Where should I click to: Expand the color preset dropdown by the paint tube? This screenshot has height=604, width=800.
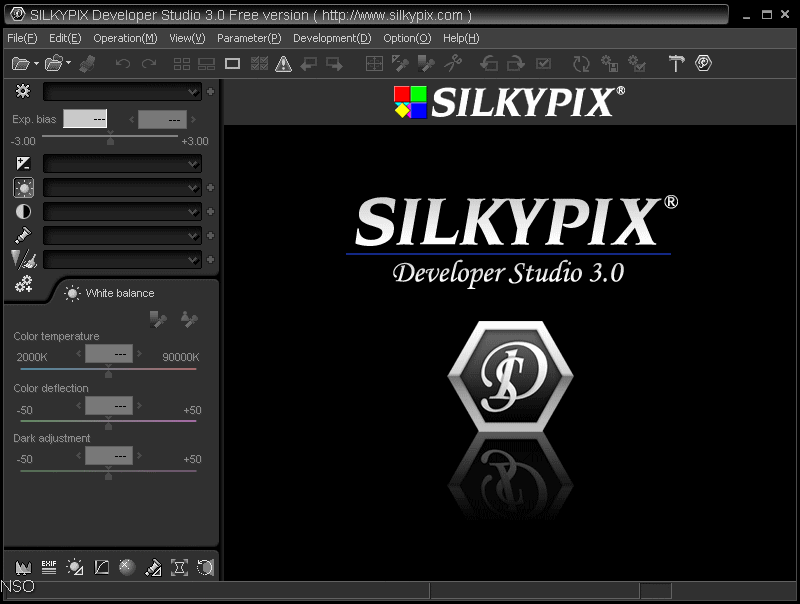(122, 236)
